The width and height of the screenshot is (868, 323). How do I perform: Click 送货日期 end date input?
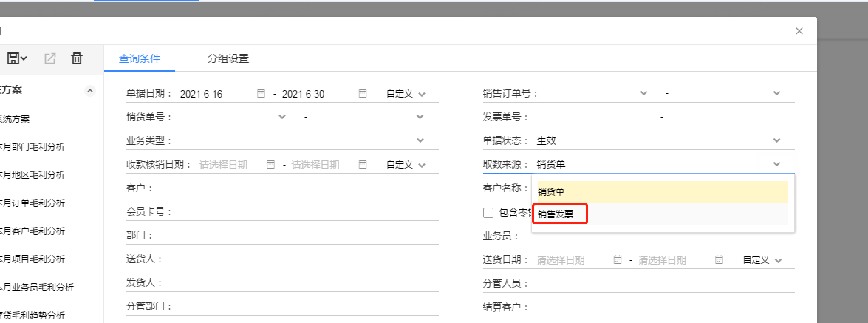click(x=674, y=260)
